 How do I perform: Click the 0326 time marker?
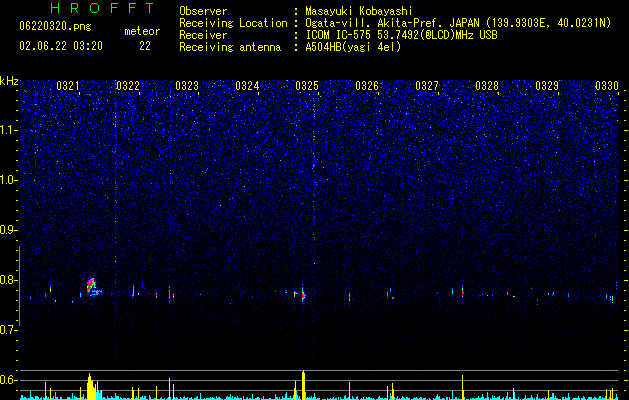[x=367, y=86]
